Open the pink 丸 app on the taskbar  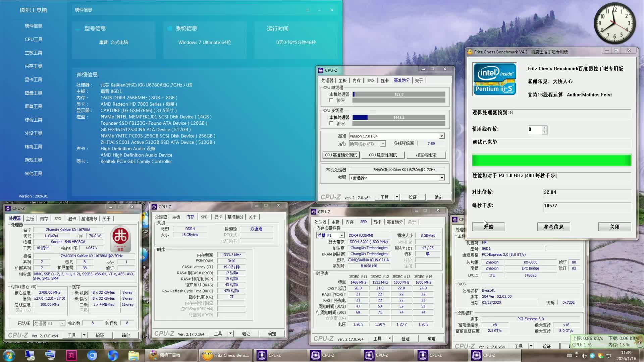click(x=71, y=355)
